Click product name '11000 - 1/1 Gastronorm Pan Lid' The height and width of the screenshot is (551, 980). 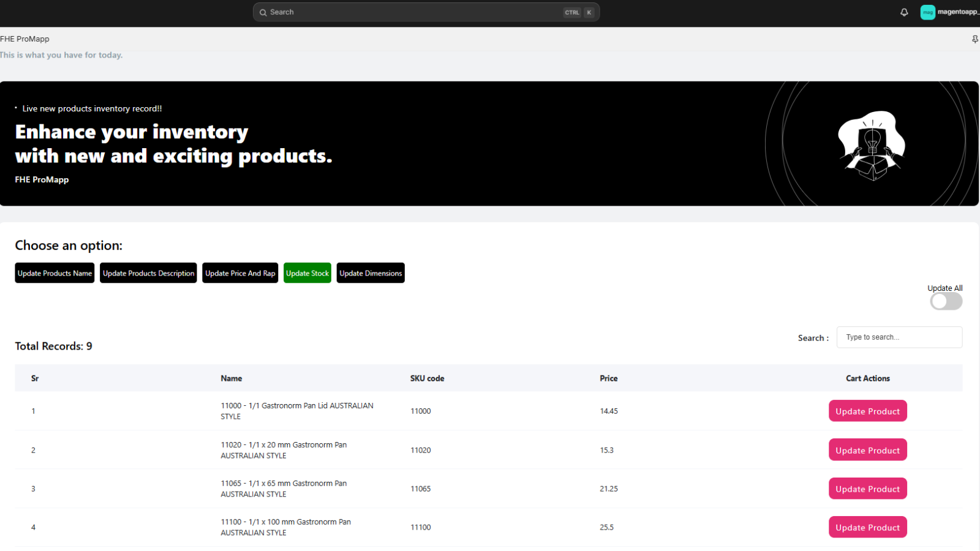pyautogui.click(x=297, y=411)
